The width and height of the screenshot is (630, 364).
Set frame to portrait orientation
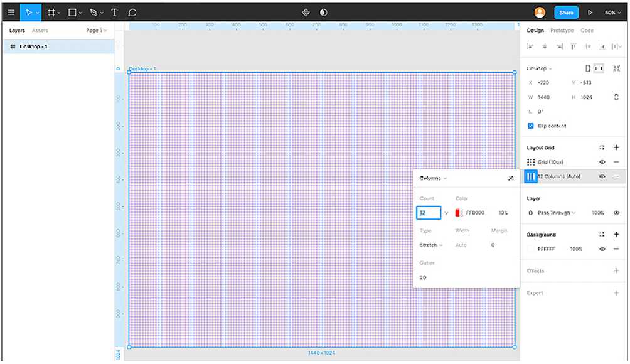[x=588, y=68]
